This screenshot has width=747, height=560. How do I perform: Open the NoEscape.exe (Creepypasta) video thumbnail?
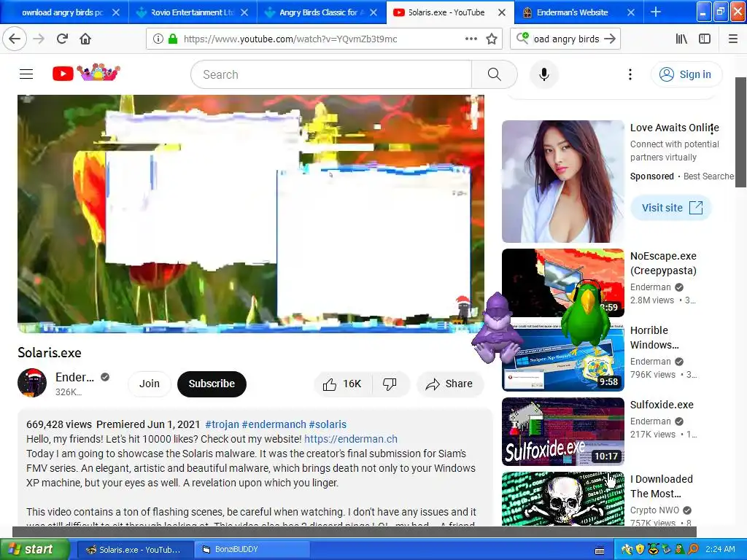pyautogui.click(x=562, y=283)
